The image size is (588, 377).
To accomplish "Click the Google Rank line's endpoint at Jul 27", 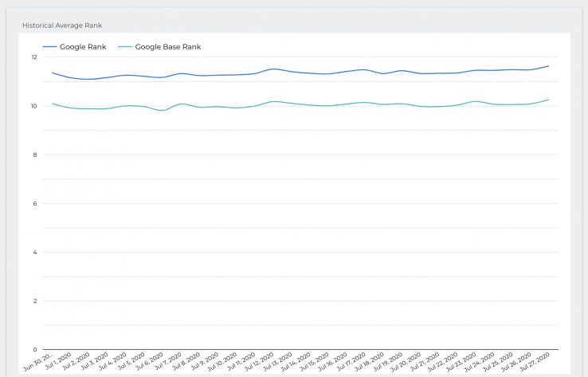I will tap(548, 66).
